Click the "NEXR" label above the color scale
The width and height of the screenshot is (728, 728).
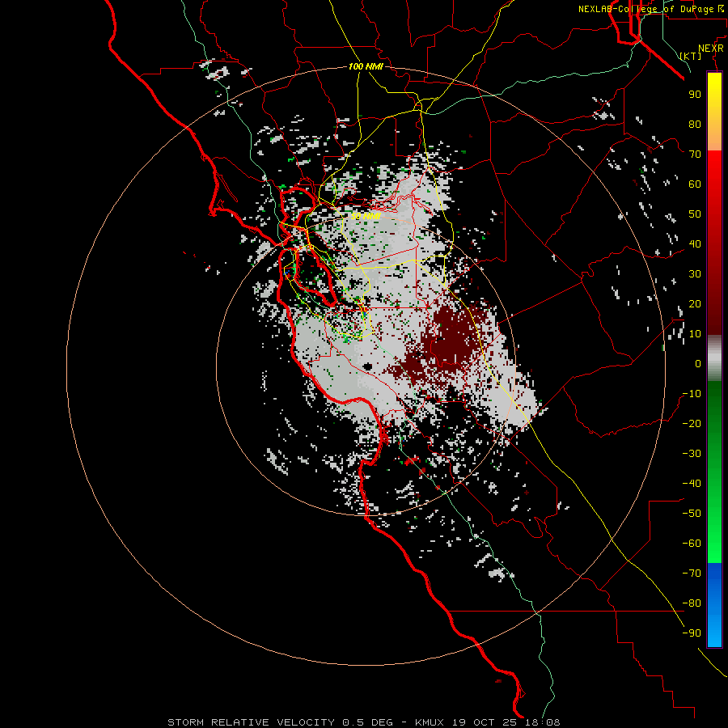[x=711, y=49]
